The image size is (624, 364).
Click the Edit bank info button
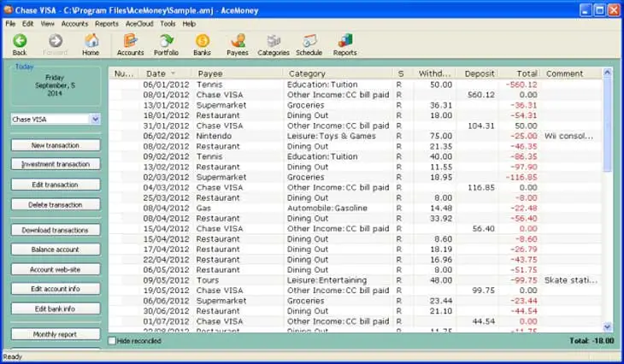pyautogui.click(x=56, y=308)
